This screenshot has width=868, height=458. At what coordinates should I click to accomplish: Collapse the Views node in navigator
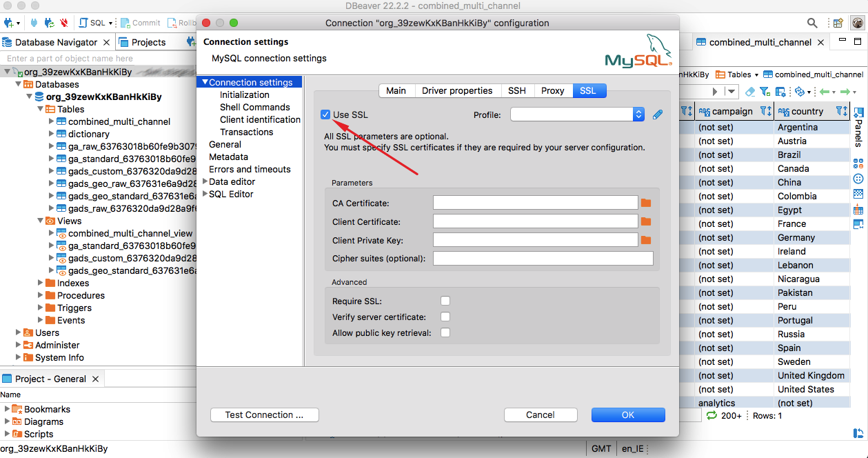point(41,221)
